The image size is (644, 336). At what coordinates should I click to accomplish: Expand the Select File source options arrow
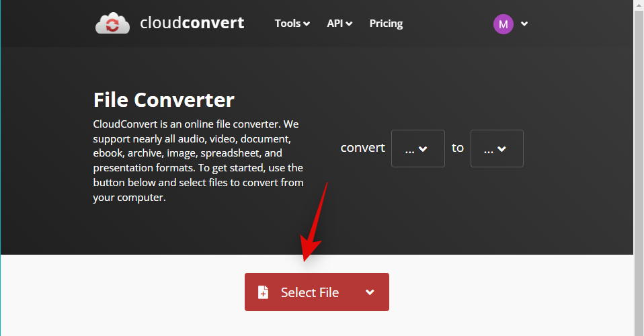pyautogui.click(x=370, y=292)
